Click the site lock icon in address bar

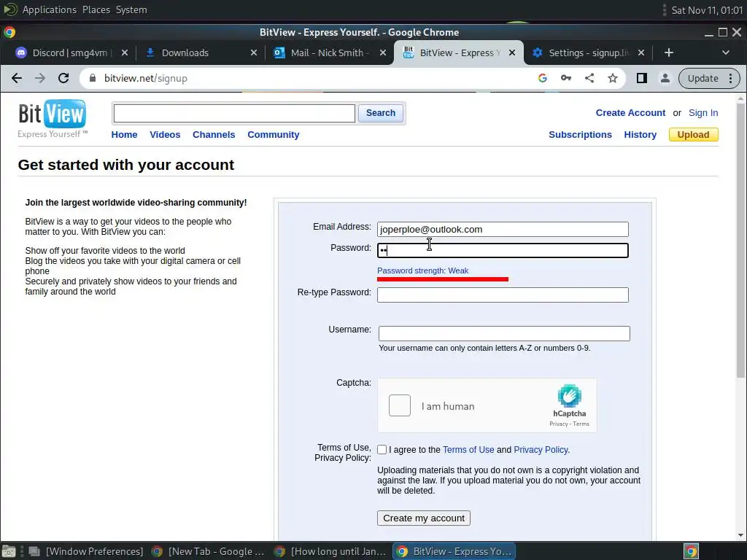(x=93, y=78)
